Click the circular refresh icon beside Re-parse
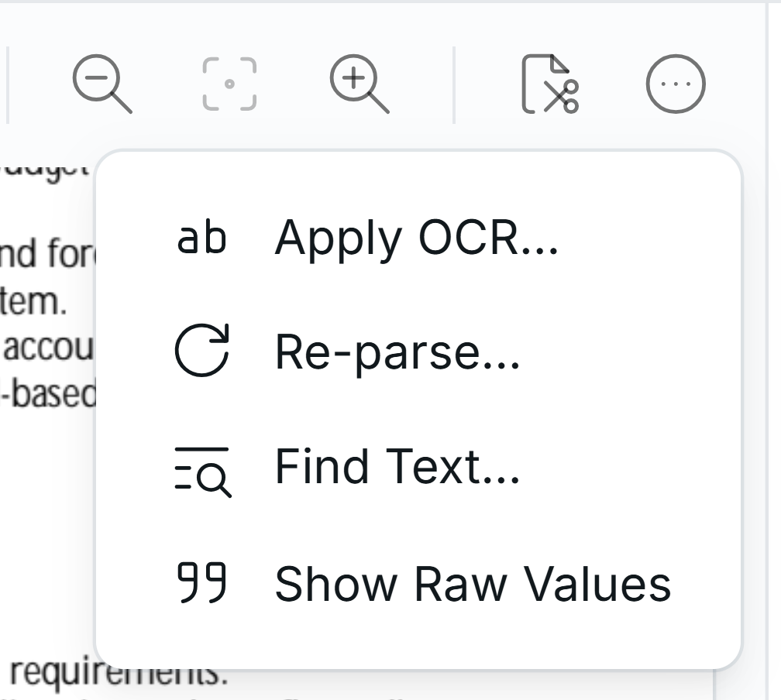Viewport: 781px width, 700px height. click(203, 351)
